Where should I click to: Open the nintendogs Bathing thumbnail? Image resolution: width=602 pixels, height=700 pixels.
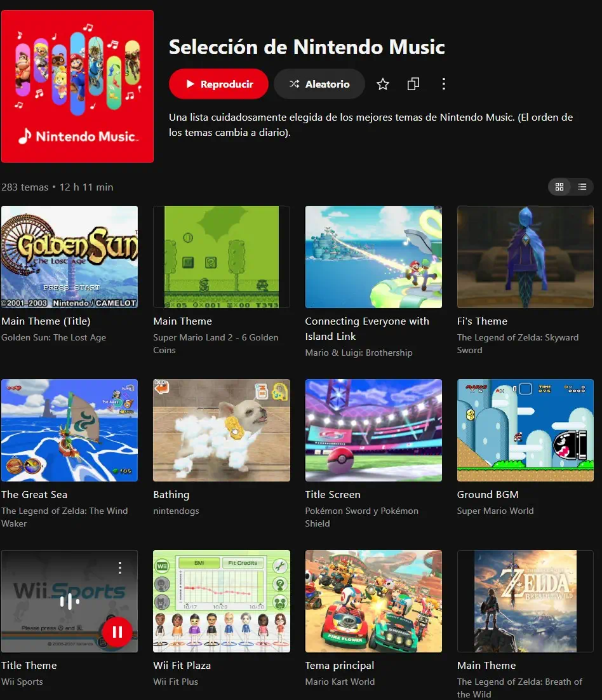(222, 431)
